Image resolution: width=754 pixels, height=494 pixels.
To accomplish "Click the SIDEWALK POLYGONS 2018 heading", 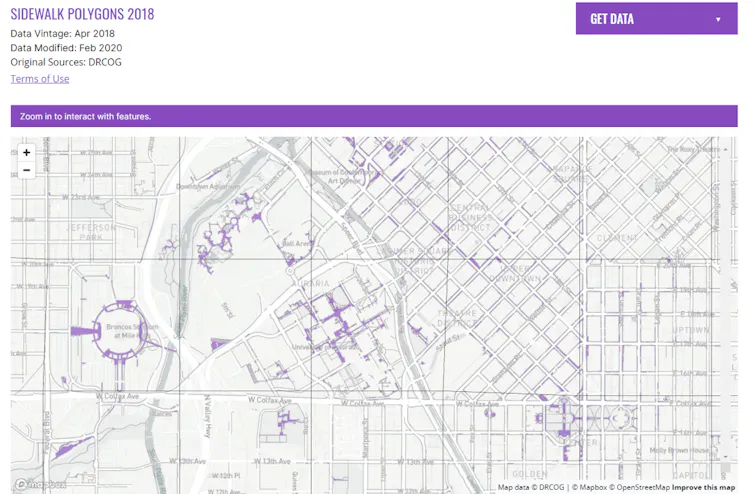I will [x=82, y=14].
